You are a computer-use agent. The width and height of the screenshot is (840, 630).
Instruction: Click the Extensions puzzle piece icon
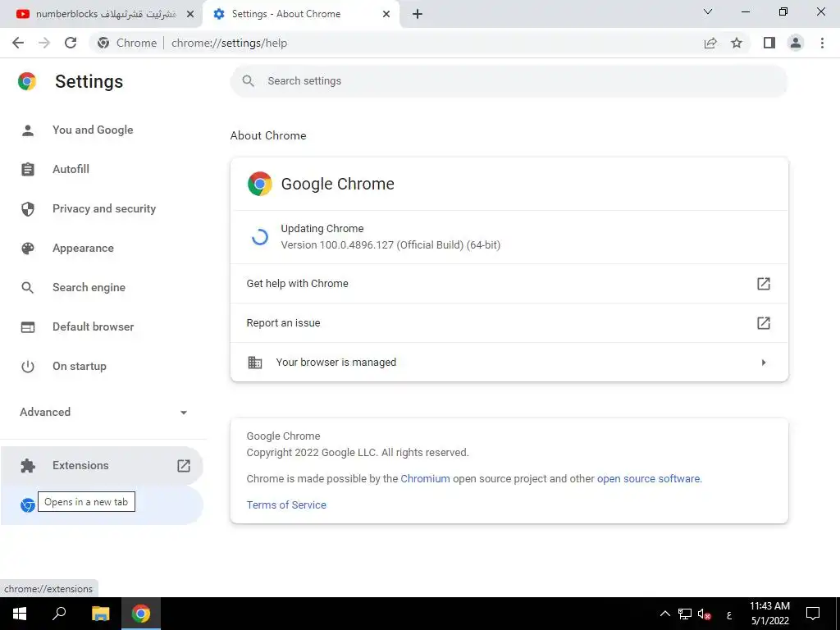(x=28, y=466)
